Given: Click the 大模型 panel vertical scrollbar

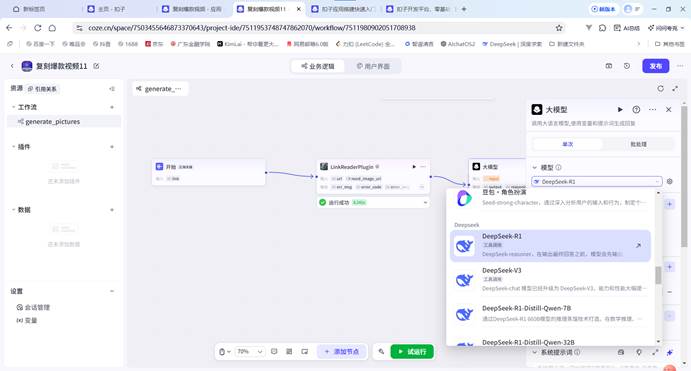Looking at the screenshot, I should [x=684, y=176].
